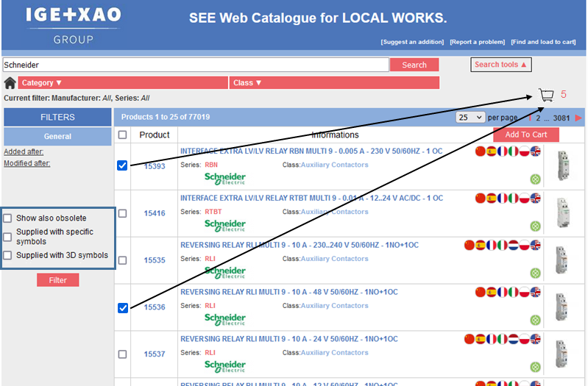
Task: Open the 25 per page dropdown
Action: (x=470, y=118)
